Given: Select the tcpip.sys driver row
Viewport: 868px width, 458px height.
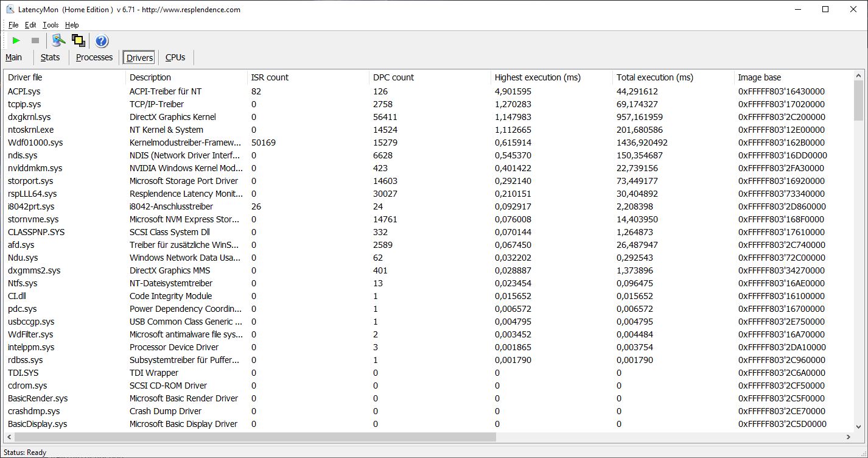Looking at the screenshot, I should (x=429, y=104).
